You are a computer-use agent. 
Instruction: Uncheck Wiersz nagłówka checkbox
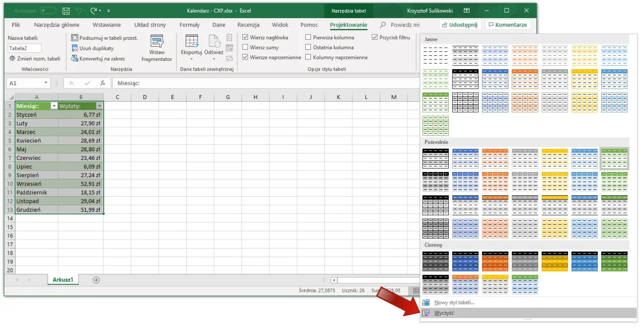(x=245, y=37)
